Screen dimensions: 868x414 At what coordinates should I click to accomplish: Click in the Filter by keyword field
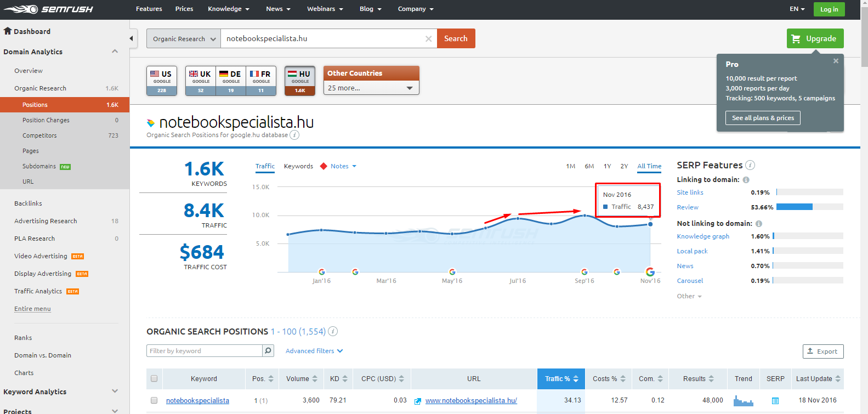[x=205, y=351]
